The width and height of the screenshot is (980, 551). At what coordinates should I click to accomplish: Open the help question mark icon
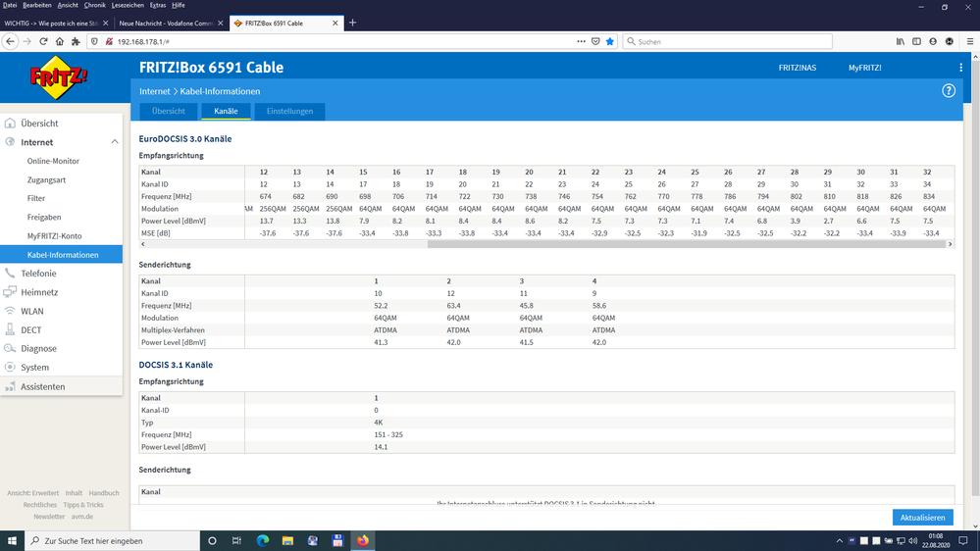point(949,90)
